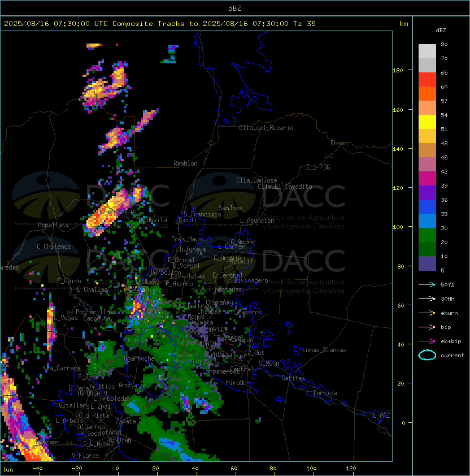
Task: Click the '-20' tick on bottom axis
Action: click(x=77, y=469)
